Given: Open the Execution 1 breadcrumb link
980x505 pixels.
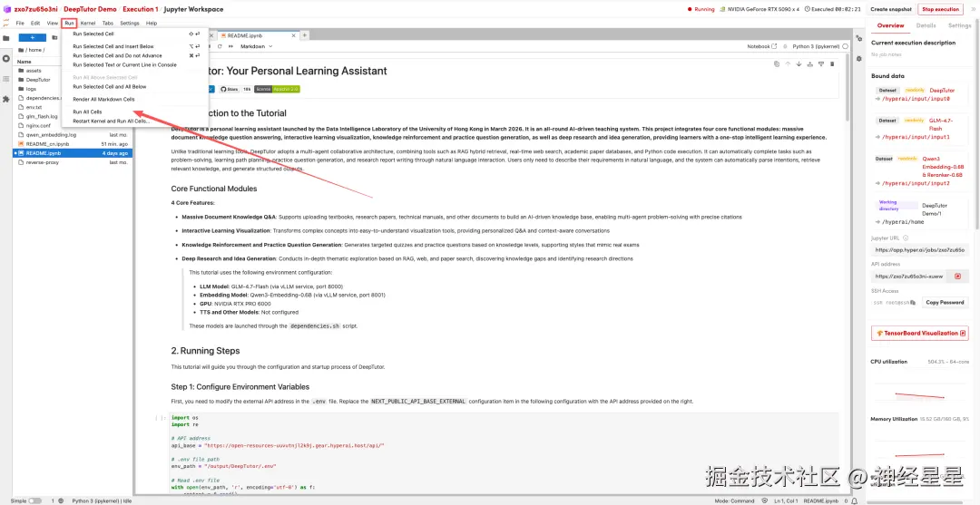Looking at the screenshot, I should pyautogui.click(x=139, y=9).
